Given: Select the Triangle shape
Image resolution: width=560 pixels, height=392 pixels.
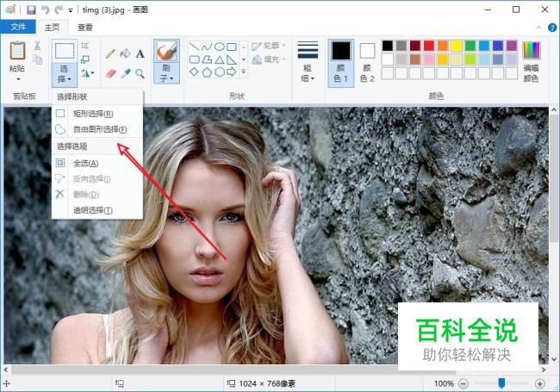Looking at the screenshot, I should click(x=220, y=59).
